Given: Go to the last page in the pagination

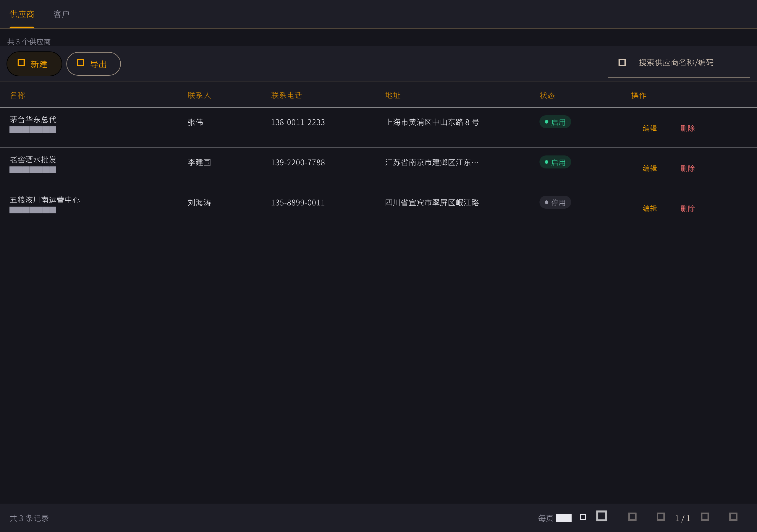Looking at the screenshot, I should tap(733, 517).
